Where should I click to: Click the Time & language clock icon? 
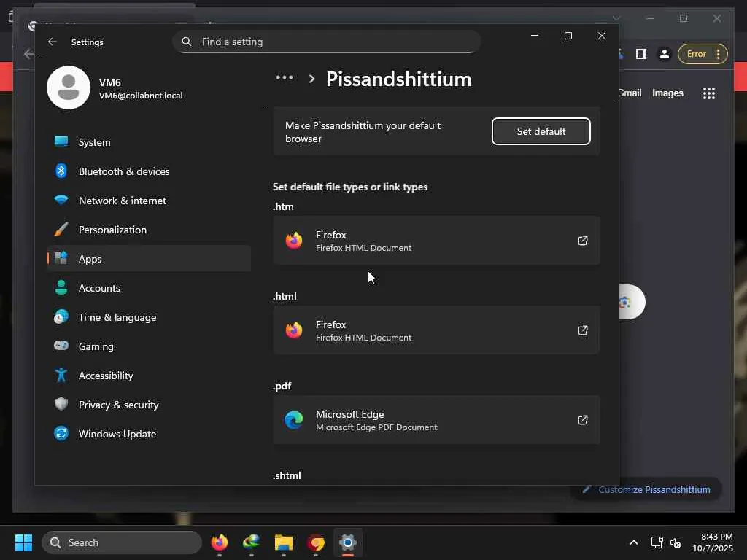click(x=61, y=316)
